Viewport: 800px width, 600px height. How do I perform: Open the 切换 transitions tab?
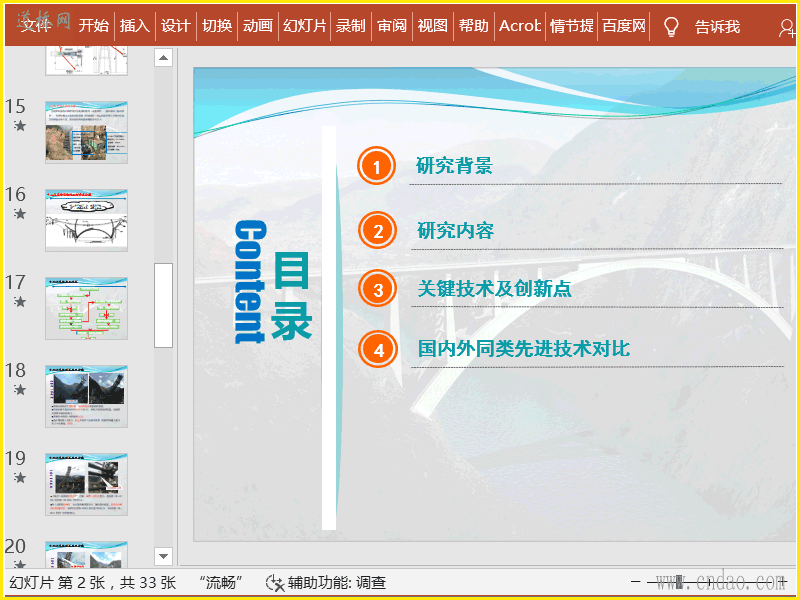[217, 26]
